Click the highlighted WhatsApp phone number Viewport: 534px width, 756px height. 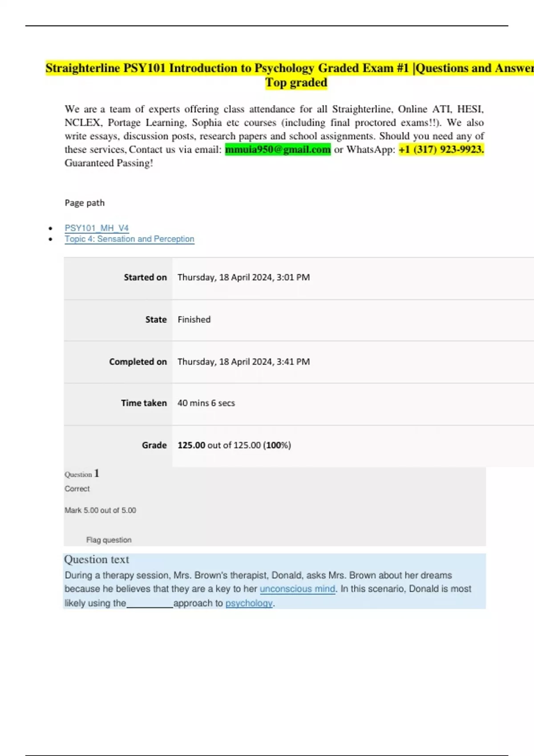pos(441,149)
